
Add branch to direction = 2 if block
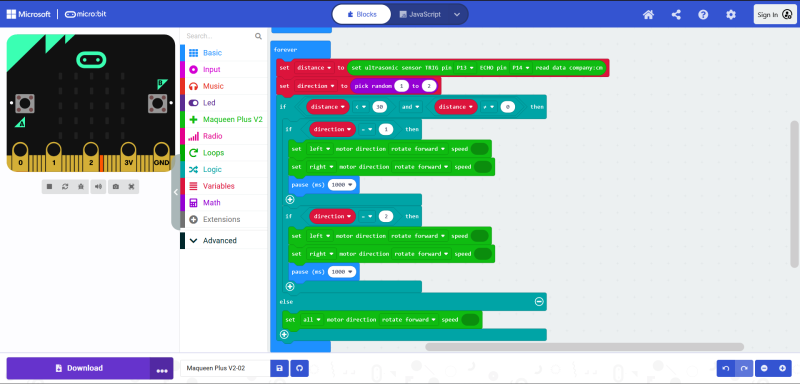[x=290, y=287]
